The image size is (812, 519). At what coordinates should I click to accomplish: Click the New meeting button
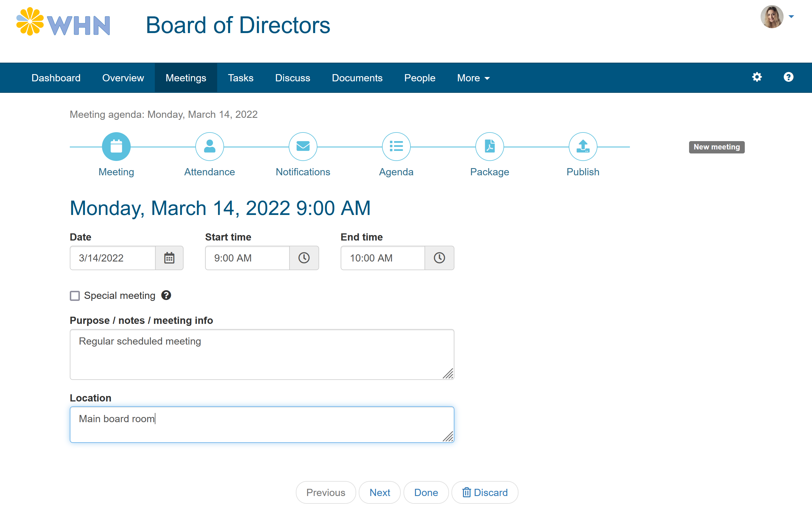717,147
